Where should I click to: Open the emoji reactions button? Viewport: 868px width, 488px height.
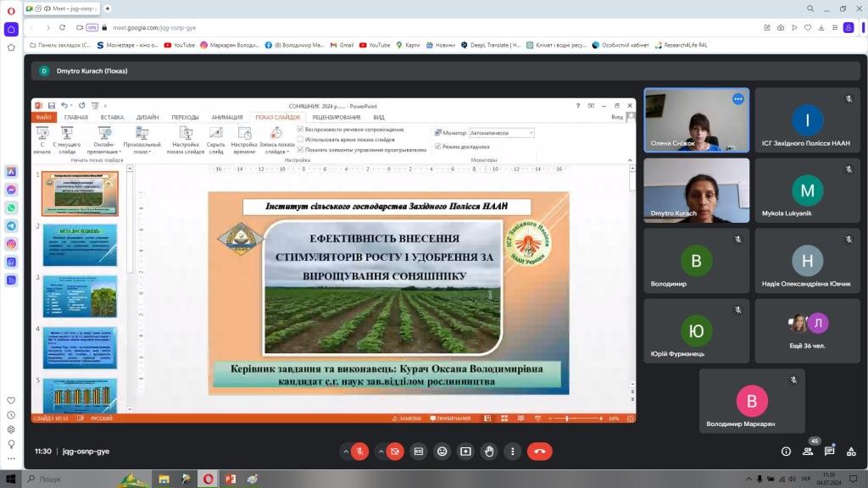(442, 452)
